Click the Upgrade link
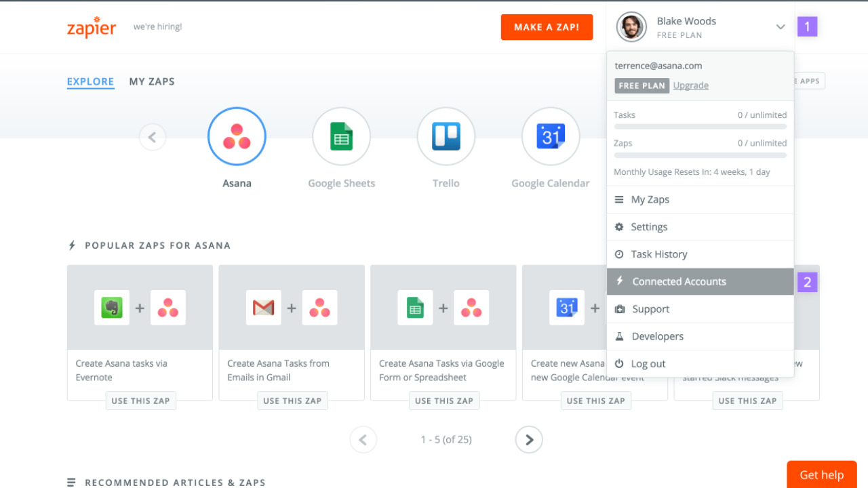The width and height of the screenshot is (868, 488). [x=691, y=85]
